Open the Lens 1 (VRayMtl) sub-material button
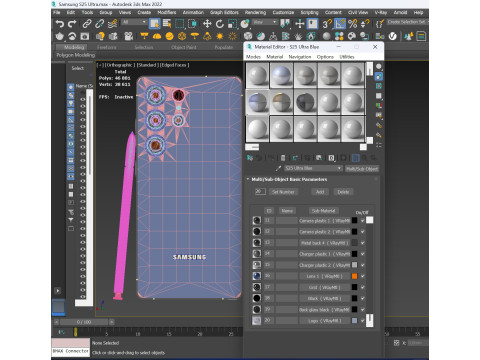 click(325, 276)
